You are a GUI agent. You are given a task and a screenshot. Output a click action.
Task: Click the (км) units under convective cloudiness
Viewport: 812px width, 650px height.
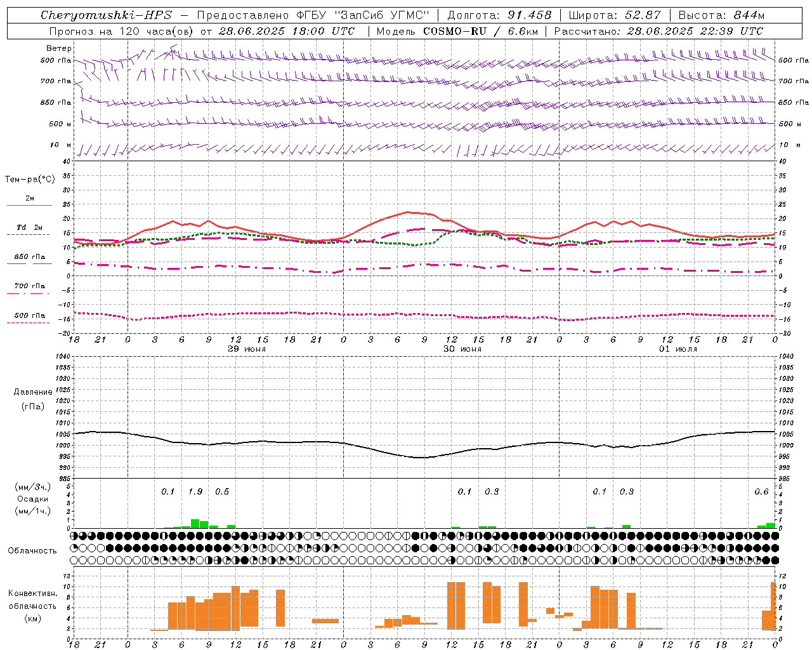33,618
